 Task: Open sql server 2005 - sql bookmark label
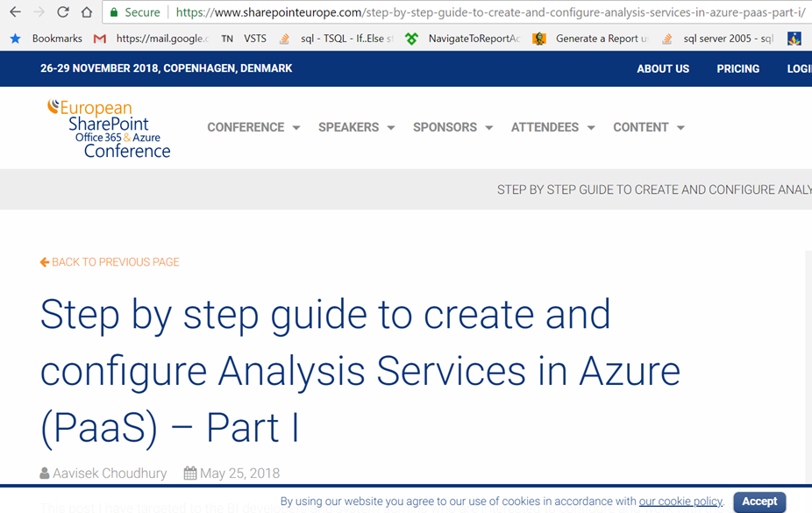point(729,39)
